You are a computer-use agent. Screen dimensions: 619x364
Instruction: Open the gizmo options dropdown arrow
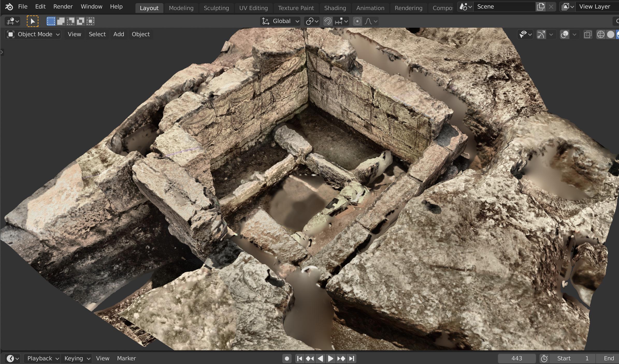coord(551,34)
